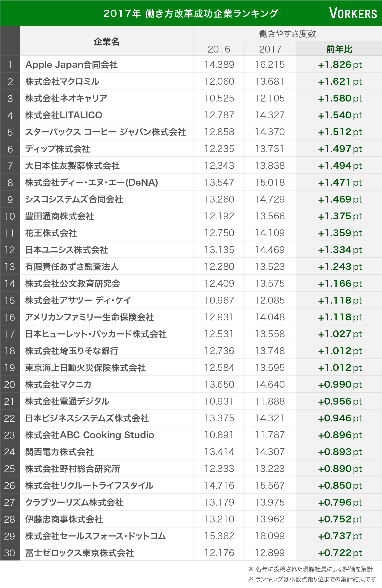Select '有限責任あずさ監査法人' company name
Screen dimensions: 382x588
pos(72,267)
